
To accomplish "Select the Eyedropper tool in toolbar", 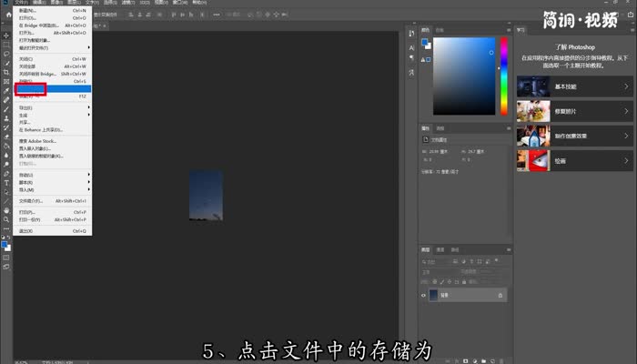I will coord(6,91).
